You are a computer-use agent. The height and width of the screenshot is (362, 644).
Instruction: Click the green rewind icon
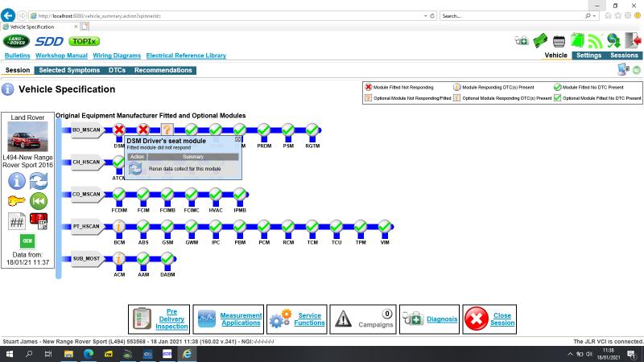pos(39,201)
